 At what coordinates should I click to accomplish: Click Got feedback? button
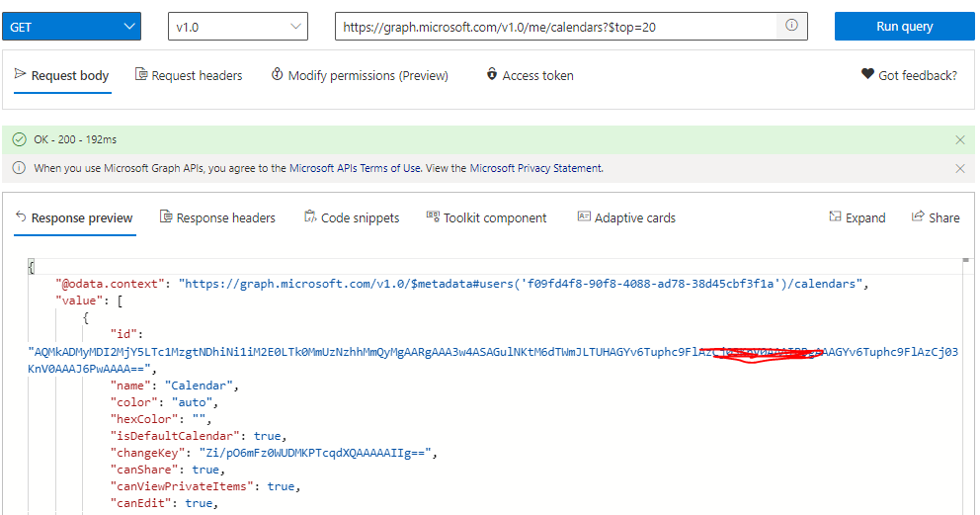tap(910, 76)
